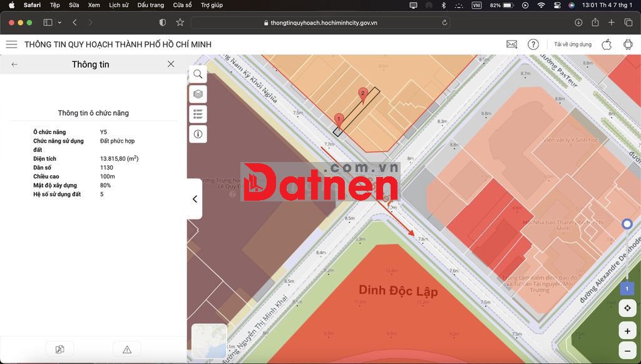Open the help question mark icon

(x=533, y=44)
